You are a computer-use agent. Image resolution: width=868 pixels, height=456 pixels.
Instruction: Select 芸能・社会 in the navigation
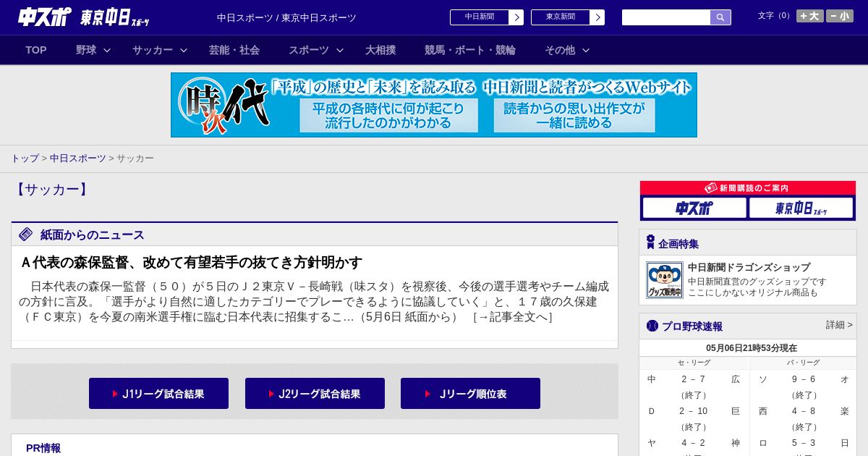tap(234, 50)
